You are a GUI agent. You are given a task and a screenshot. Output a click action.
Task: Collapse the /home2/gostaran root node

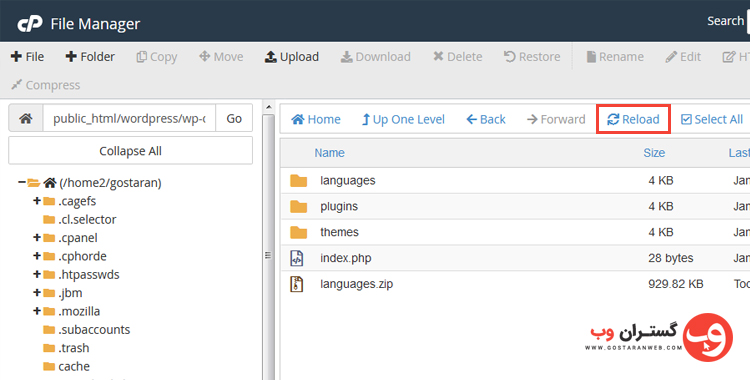coord(22,182)
